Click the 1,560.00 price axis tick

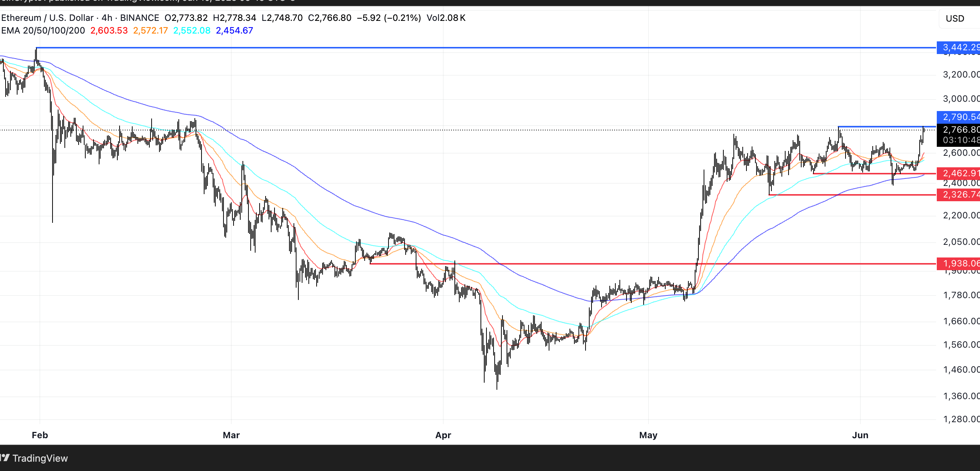961,345
